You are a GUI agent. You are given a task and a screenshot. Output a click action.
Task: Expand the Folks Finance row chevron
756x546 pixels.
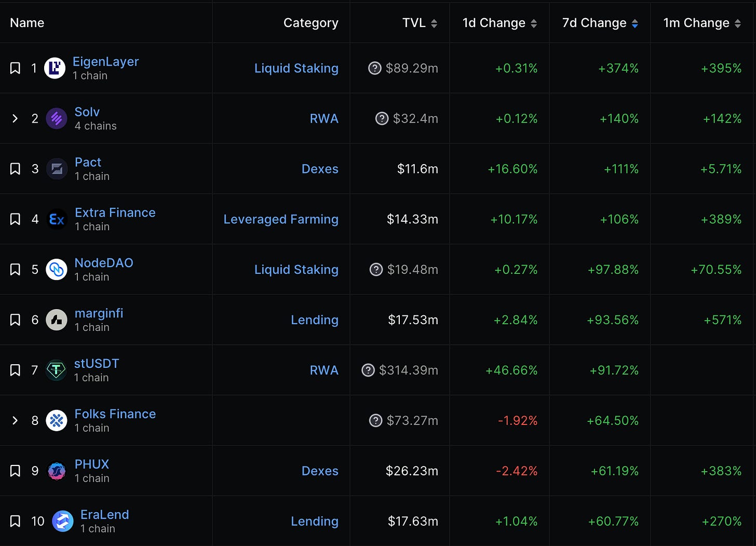click(15, 420)
